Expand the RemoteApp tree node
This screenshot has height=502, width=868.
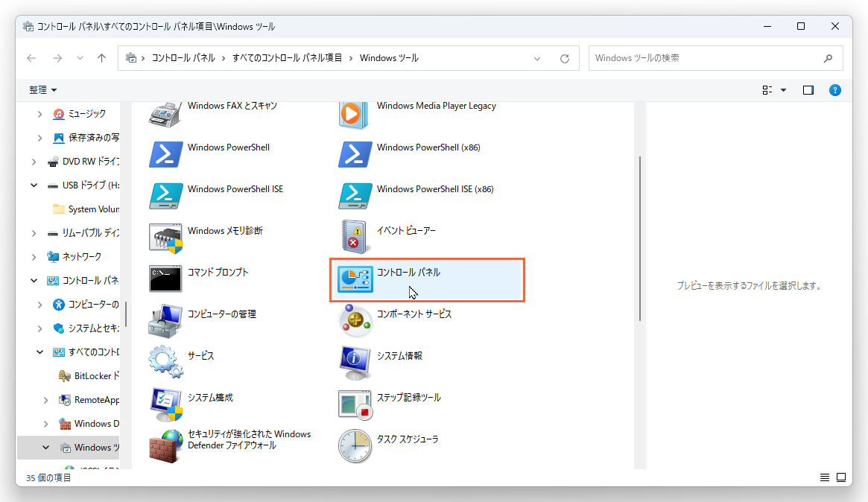pyautogui.click(x=46, y=400)
